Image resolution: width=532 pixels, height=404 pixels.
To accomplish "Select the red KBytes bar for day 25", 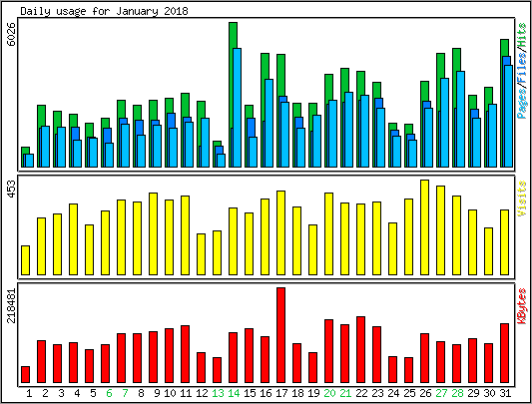I will coord(409,370).
